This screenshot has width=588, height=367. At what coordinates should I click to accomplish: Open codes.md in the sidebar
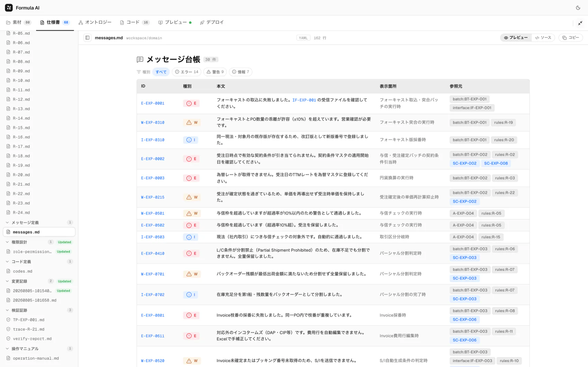tap(39, 271)
